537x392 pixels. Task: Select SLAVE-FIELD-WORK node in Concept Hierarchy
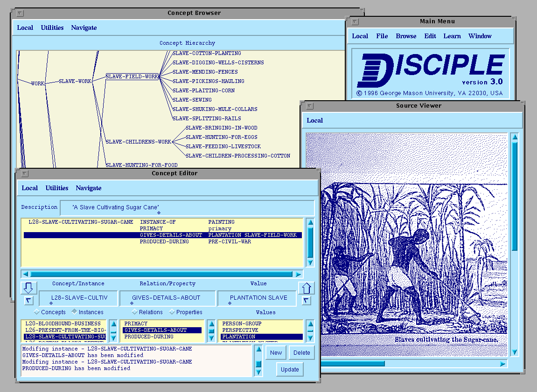pyautogui.click(x=132, y=76)
